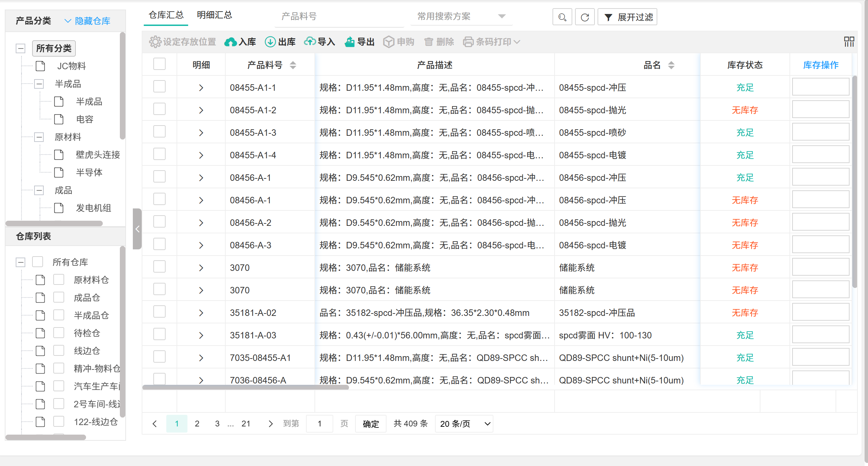Click the 产品料号 search input field
The height and width of the screenshot is (466, 868).
point(339,16)
